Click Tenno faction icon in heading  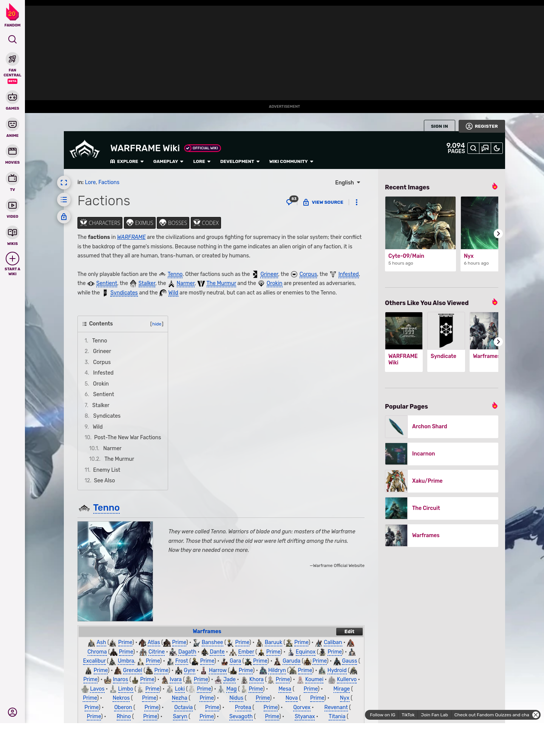(84, 508)
